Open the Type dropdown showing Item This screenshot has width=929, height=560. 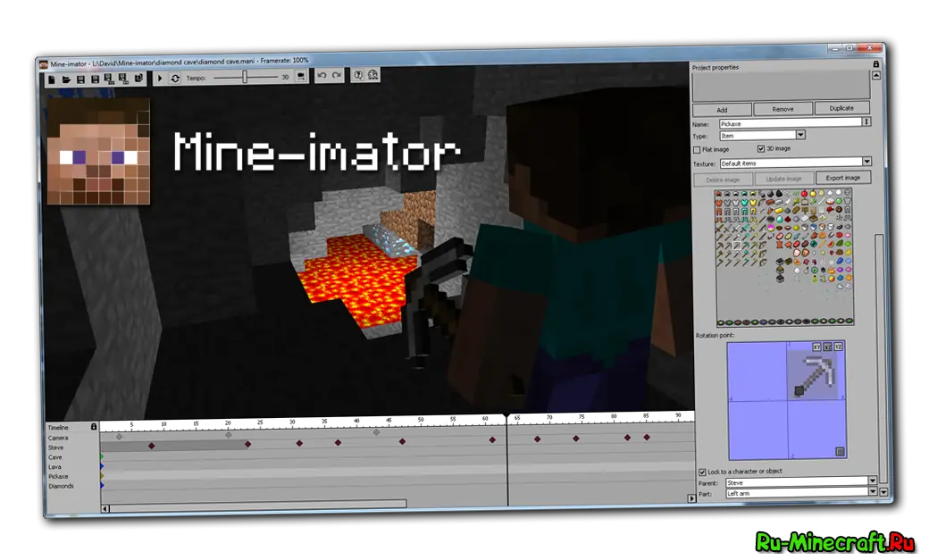pyautogui.click(x=763, y=136)
